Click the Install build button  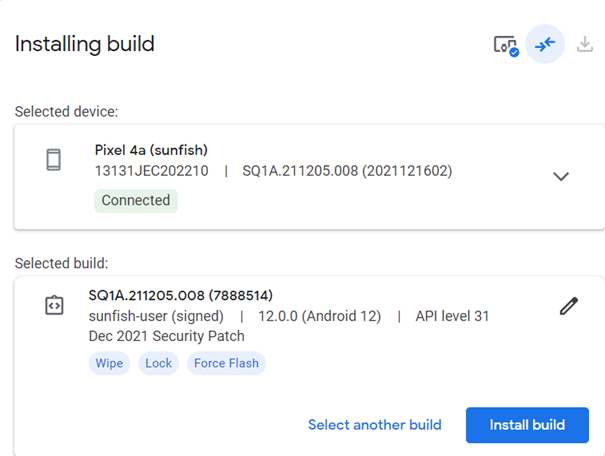click(527, 425)
